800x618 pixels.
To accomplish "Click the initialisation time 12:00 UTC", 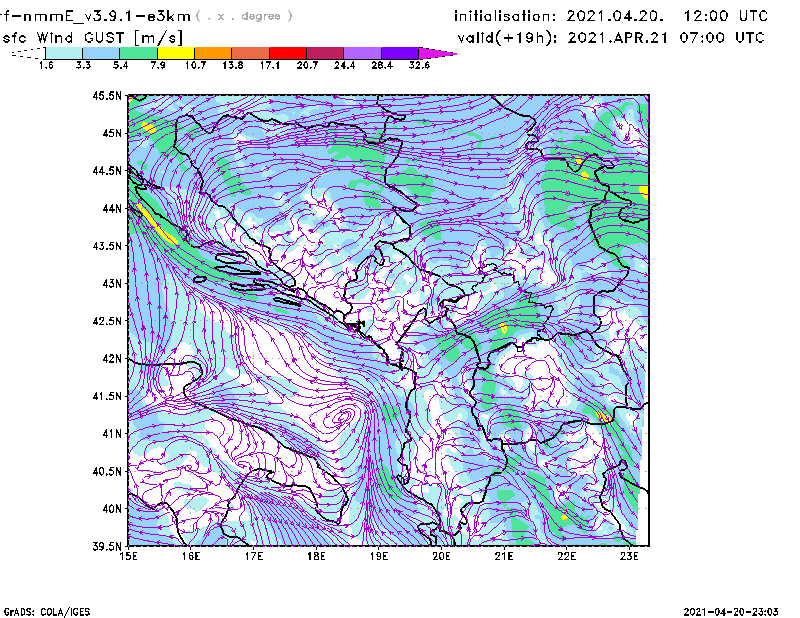I will (x=726, y=16).
